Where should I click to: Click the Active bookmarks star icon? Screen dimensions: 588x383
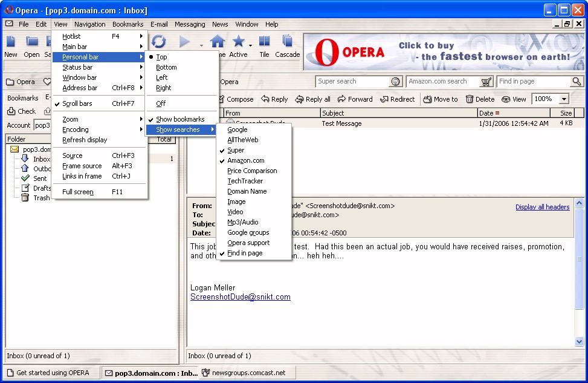(239, 42)
